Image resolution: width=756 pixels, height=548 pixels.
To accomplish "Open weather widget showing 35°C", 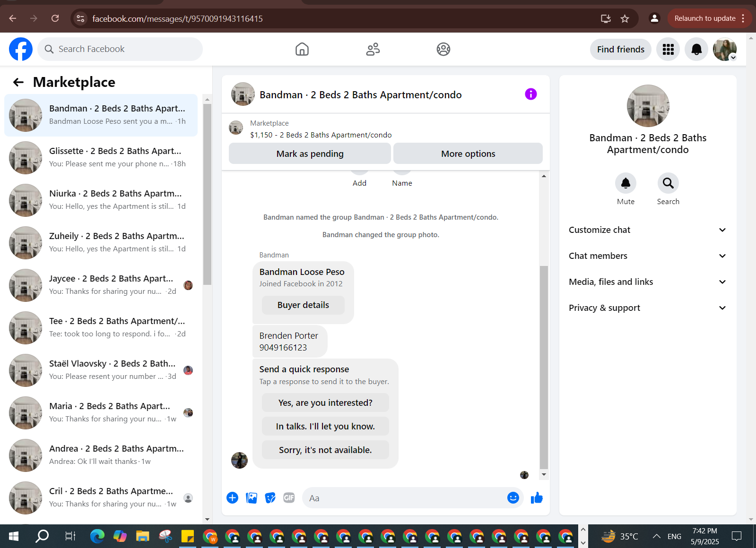I will [x=620, y=536].
